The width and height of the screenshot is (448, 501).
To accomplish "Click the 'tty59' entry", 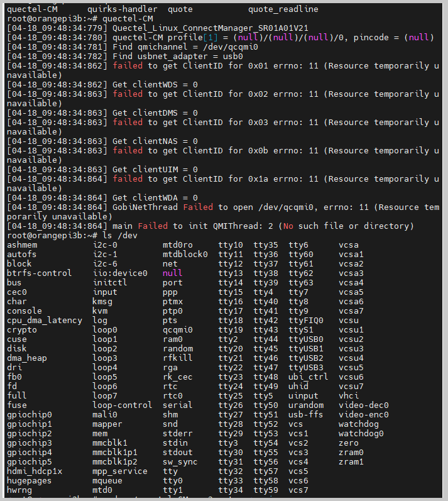I will point(266,490).
